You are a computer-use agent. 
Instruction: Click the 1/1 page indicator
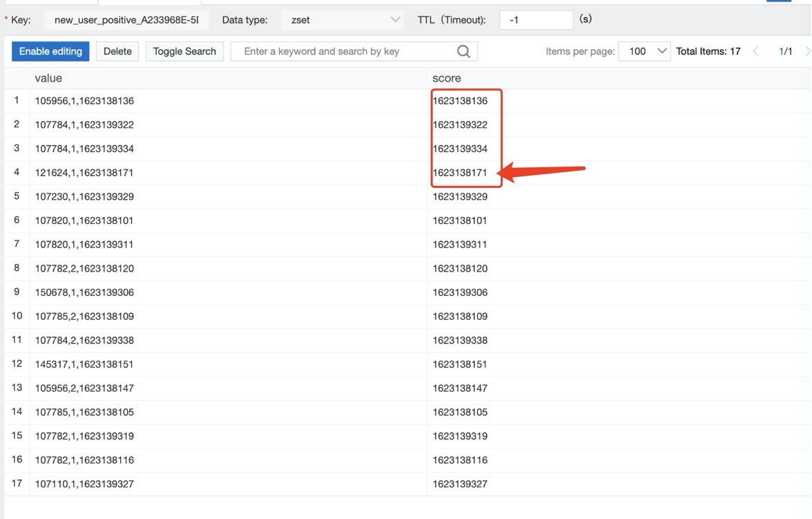pos(785,51)
